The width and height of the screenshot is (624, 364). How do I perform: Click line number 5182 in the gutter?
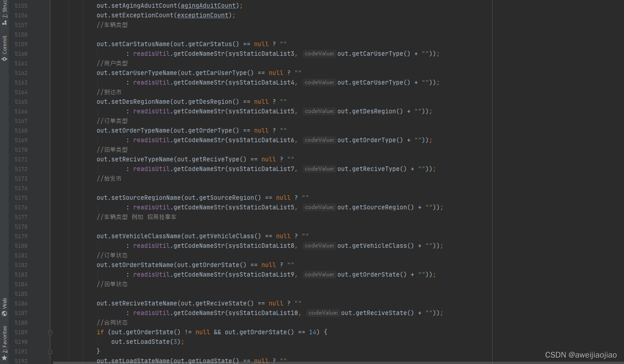(21, 265)
